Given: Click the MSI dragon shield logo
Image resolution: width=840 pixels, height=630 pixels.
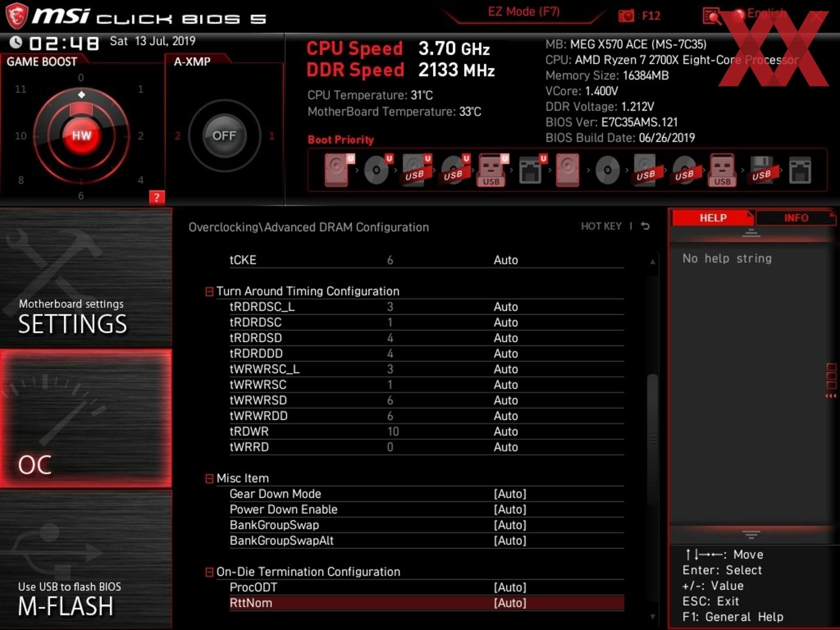Looking at the screenshot, I should pyautogui.click(x=17, y=15).
